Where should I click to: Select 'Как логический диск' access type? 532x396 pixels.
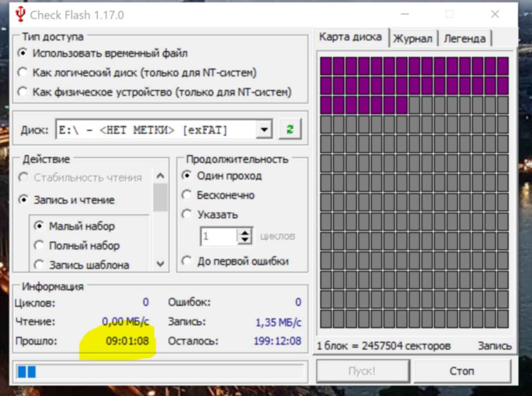(x=23, y=72)
